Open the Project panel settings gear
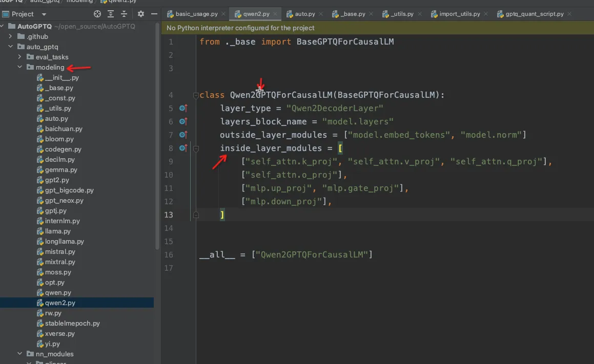This screenshot has height=364, width=594. (141, 14)
